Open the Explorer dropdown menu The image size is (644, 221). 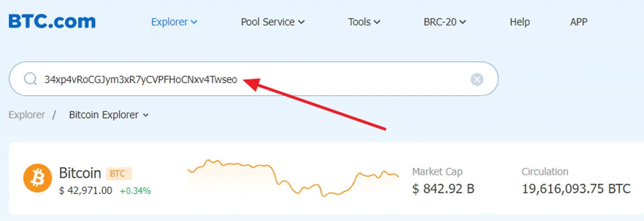[174, 22]
